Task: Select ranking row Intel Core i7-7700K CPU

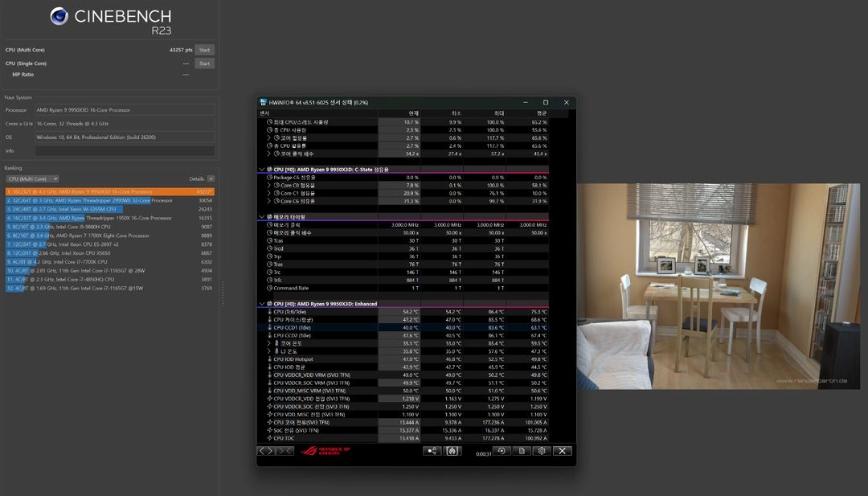Action: point(109,262)
